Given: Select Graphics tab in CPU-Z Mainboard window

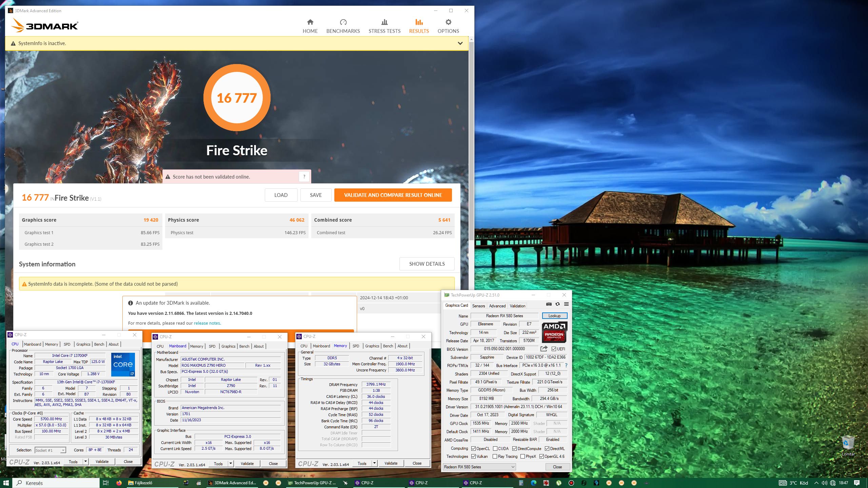Looking at the screenshot, I should 228,346.
